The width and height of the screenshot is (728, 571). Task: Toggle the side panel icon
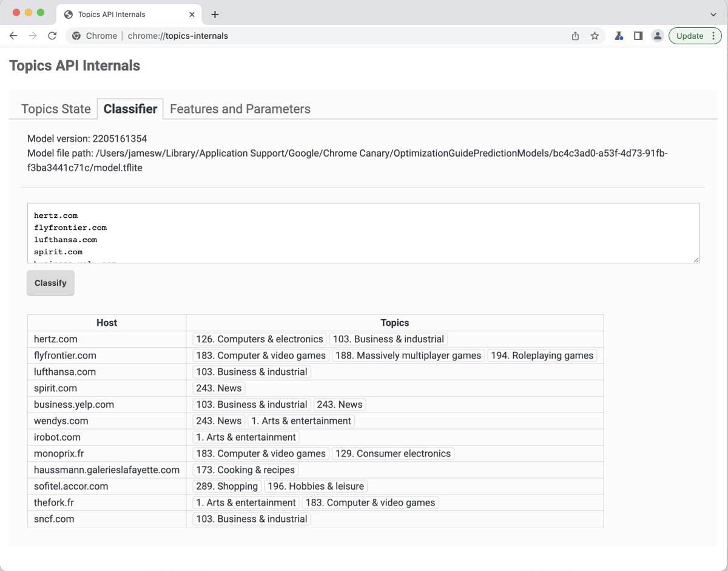click(638, 36)
